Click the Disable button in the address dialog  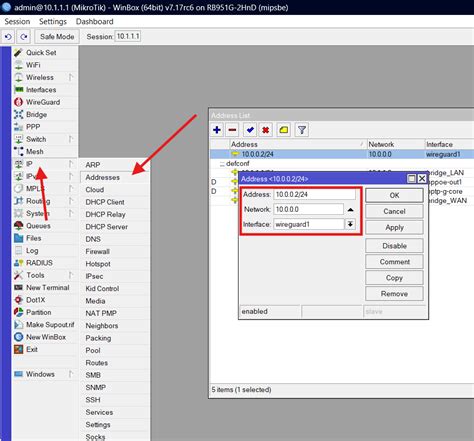(394, 246)
